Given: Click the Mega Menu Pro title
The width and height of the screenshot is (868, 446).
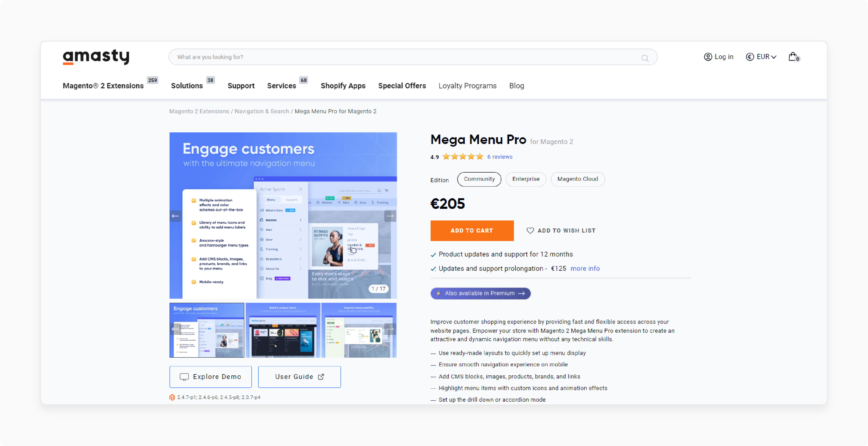Looking at the screenshot, I should coord(478,140).
